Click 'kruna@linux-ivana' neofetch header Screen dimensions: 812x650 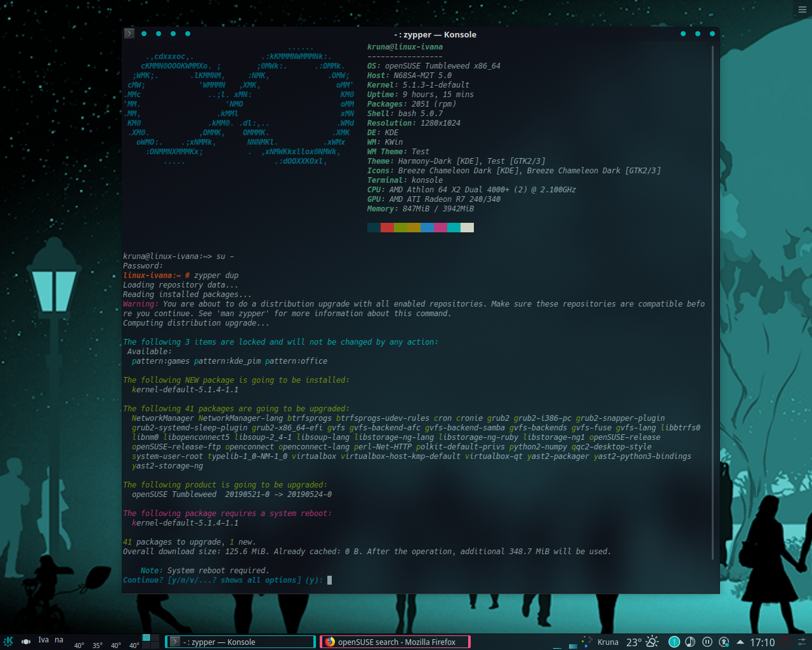coord(405,47)
